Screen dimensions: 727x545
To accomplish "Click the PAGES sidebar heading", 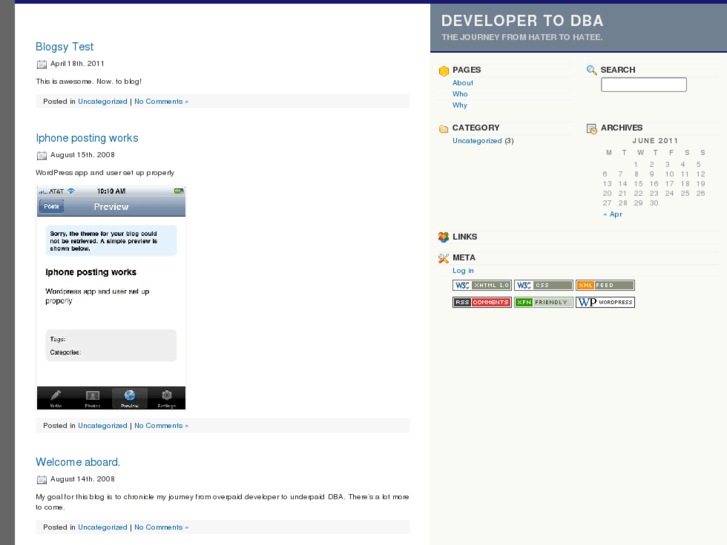I will 466,70.
